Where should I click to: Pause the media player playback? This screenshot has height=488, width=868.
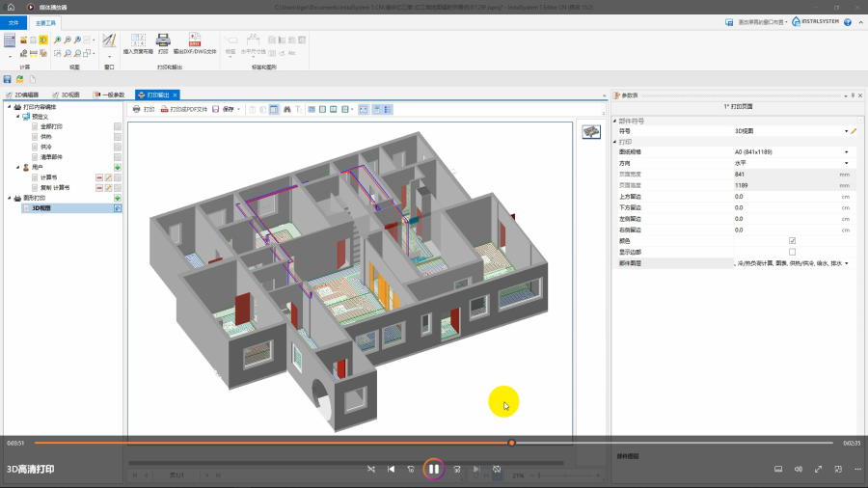point(434,469)
